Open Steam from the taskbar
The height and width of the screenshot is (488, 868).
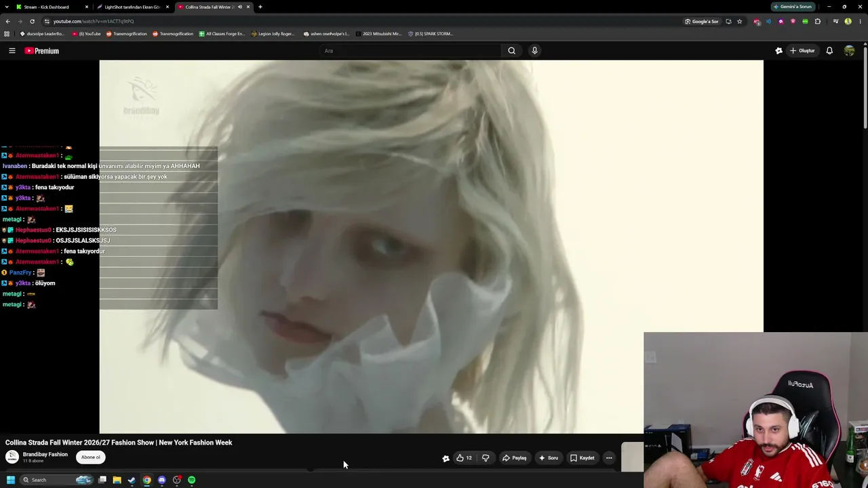click(132, 480)
